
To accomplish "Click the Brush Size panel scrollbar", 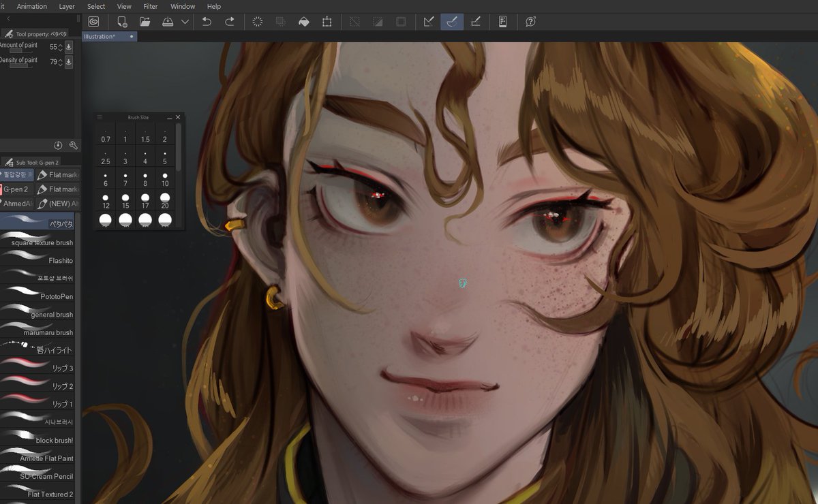I will pyautogui.click(x=179, y=146).
